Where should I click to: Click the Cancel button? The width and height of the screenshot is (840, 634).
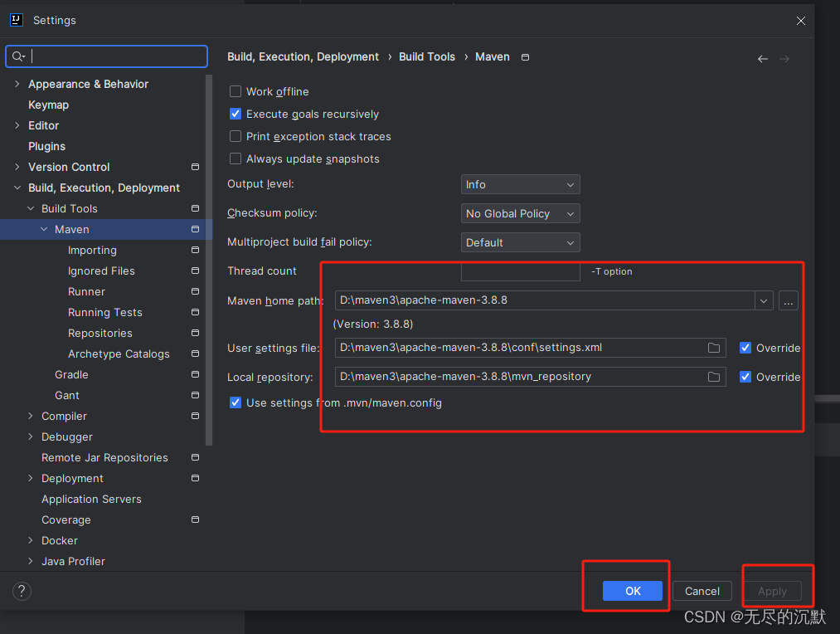[x=702, y=591]
